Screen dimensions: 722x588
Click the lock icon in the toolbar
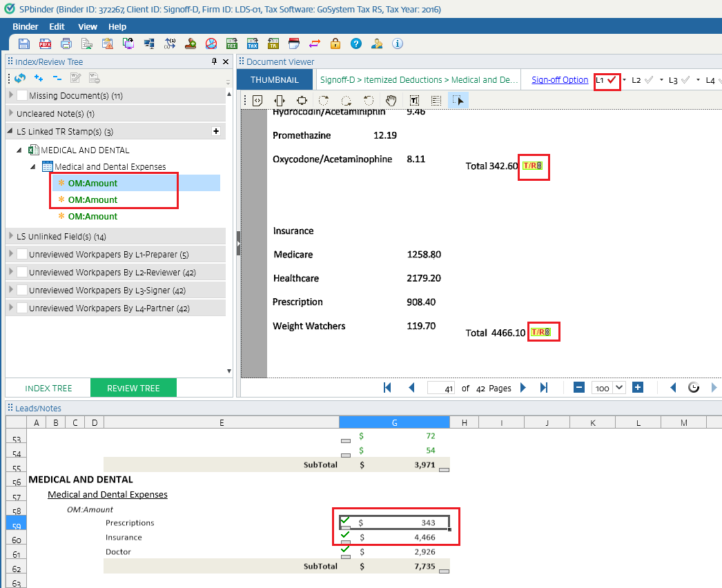click(335, 43)
